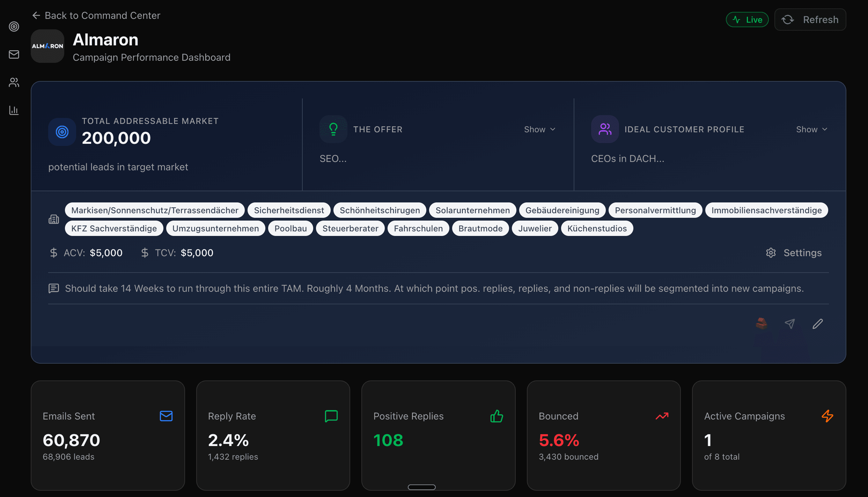Screen dimensions: 868x497
Task: Select the People icon in the sidebar
Action: (14, 82)
